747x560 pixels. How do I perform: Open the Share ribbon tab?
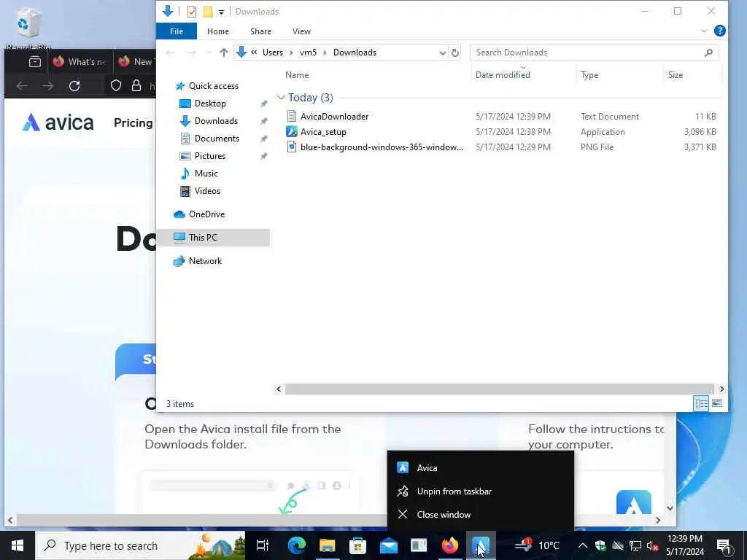260,31
